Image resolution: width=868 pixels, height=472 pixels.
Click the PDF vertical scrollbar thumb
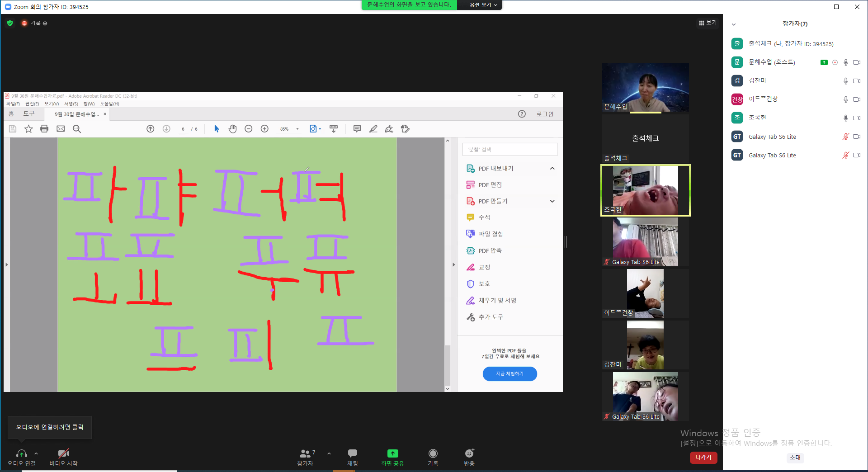tap(448, 365)
